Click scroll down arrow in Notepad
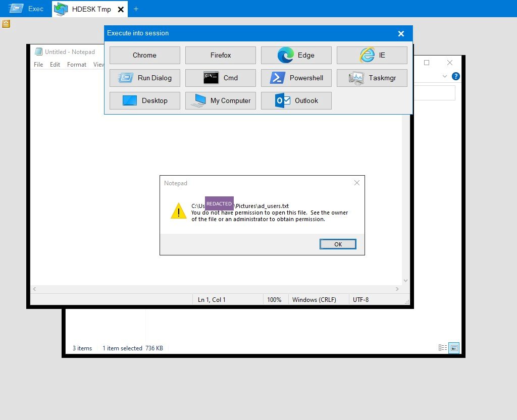 pos(405,281)
